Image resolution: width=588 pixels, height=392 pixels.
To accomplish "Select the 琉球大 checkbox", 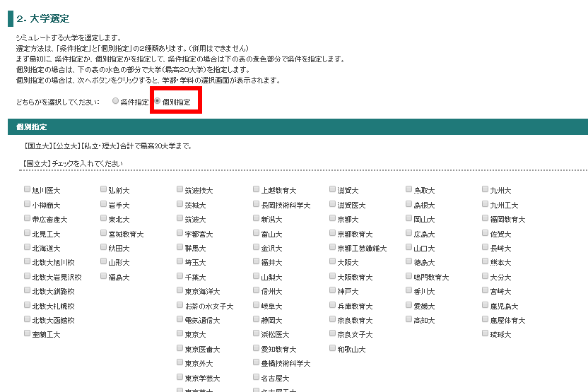I will (x=486, y=333).
